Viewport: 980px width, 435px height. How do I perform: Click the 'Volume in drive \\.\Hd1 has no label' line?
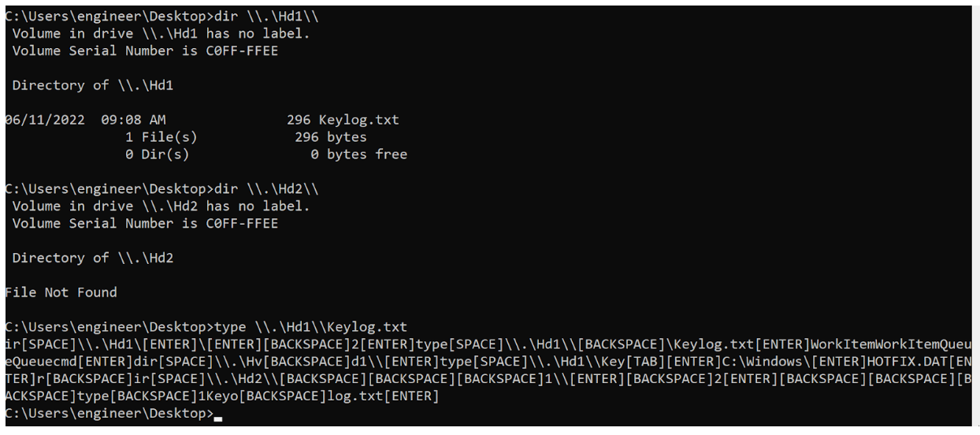(161, 34)
